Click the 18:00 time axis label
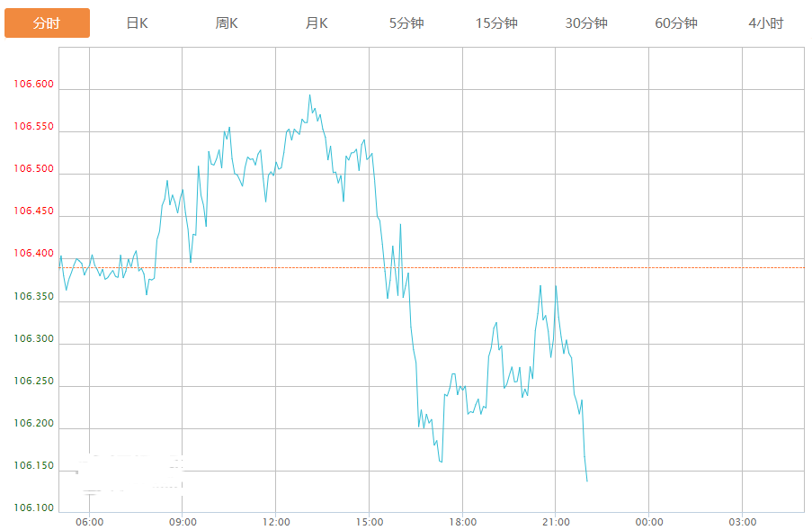This screenshot has width=812, height=530. pos(462,522)
